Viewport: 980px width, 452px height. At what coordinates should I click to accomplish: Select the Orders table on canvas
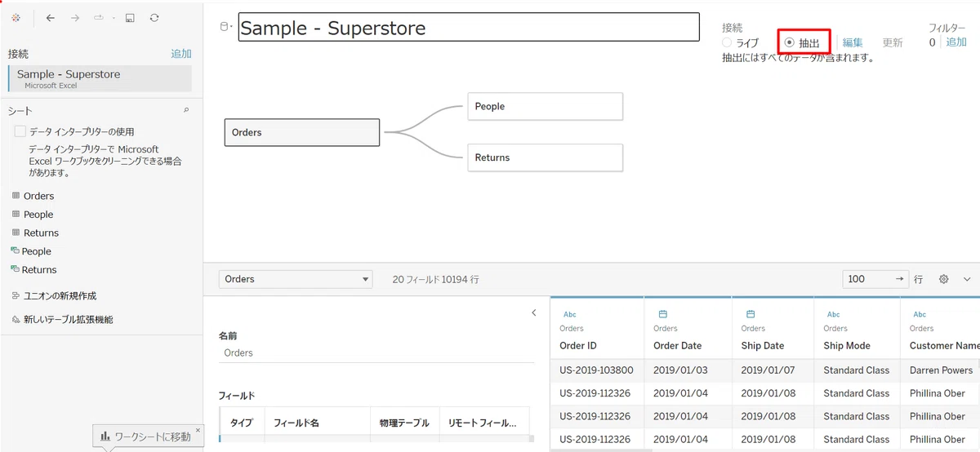(x=302, y=132)
